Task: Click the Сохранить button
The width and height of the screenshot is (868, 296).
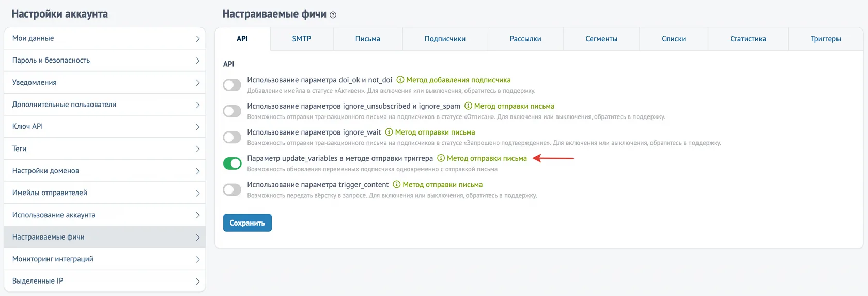Action: coord(247,223)
